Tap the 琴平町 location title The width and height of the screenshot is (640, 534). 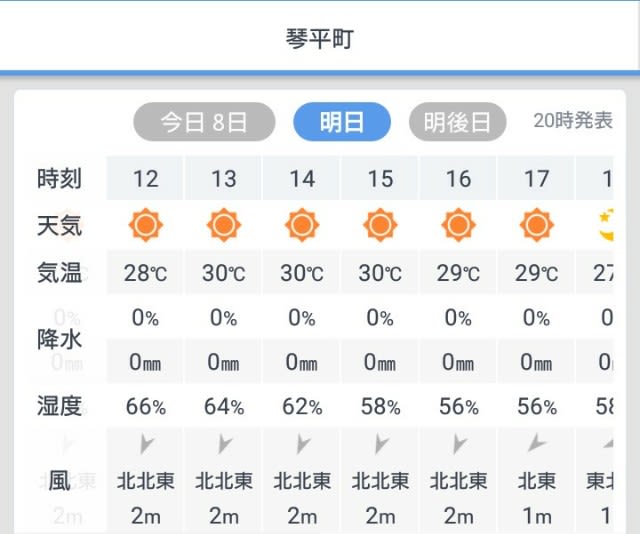320,39
